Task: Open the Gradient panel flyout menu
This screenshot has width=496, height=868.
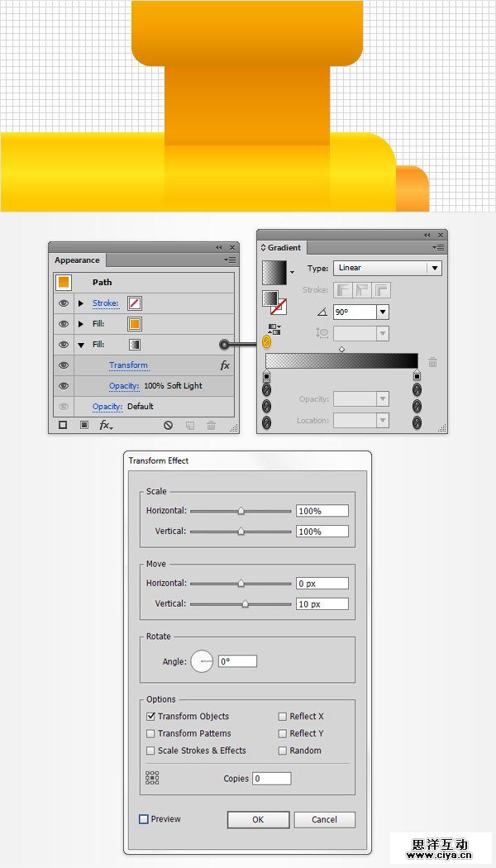Action: [440, 247]
